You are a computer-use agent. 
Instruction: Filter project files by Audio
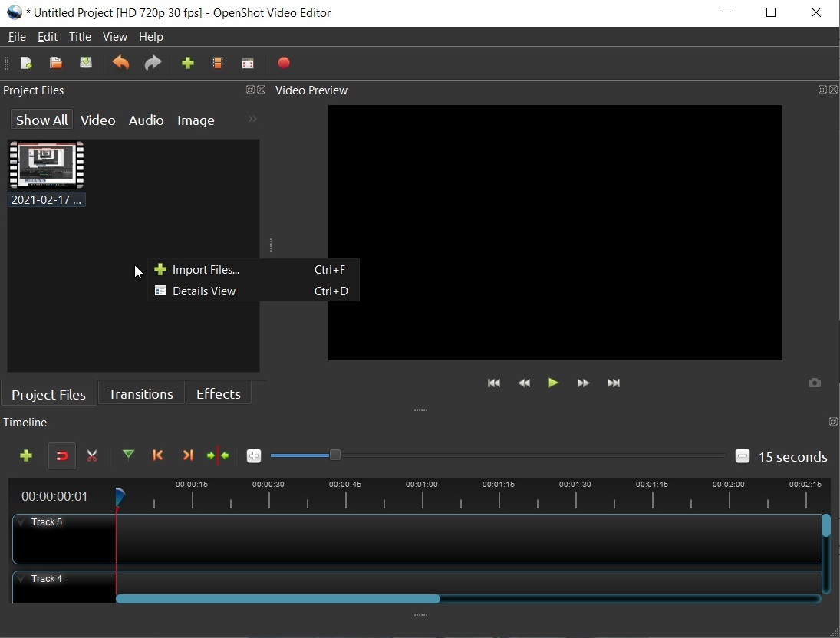pyautogui.click(x=147, y=120)
